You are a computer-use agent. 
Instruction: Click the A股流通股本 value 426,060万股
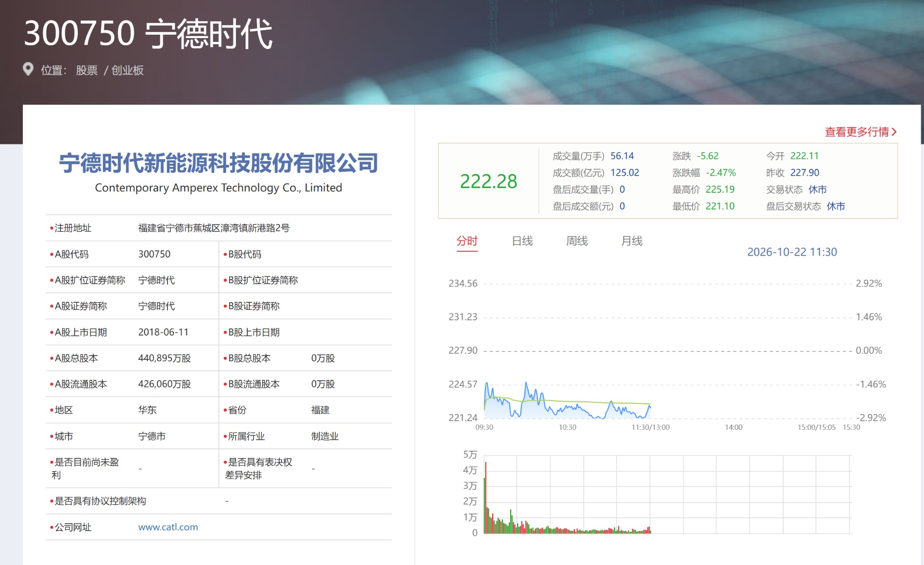pos(164,384)
